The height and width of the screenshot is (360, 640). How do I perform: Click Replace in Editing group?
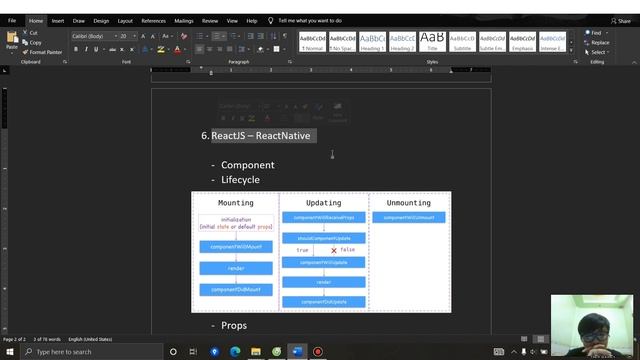coord(597,42)
